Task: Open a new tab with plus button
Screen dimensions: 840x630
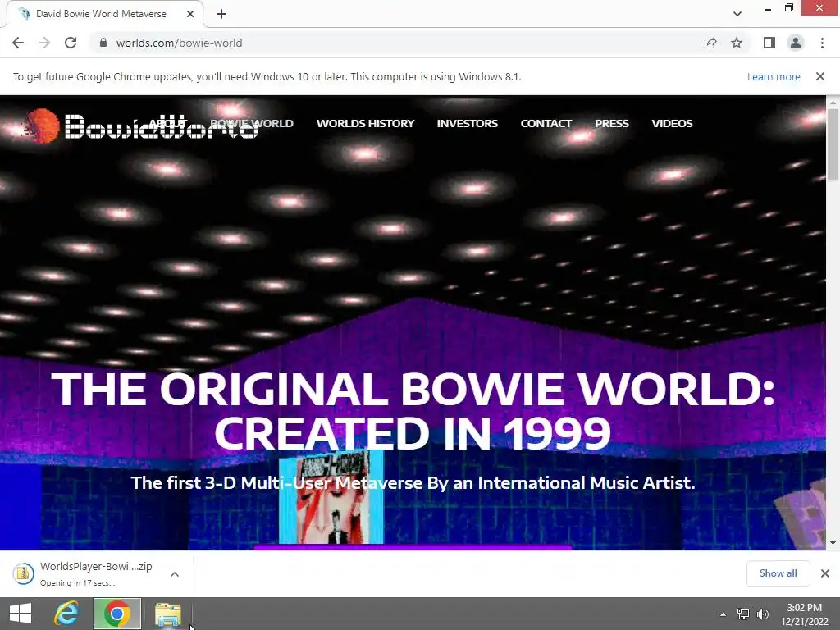Action: pyautogui.click(x=221, y=15)
